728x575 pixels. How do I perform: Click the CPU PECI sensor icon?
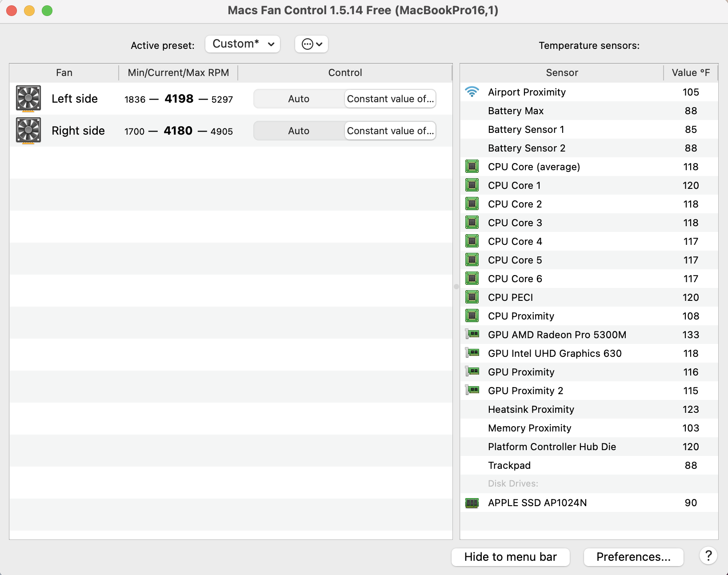[x=472, y=297]
